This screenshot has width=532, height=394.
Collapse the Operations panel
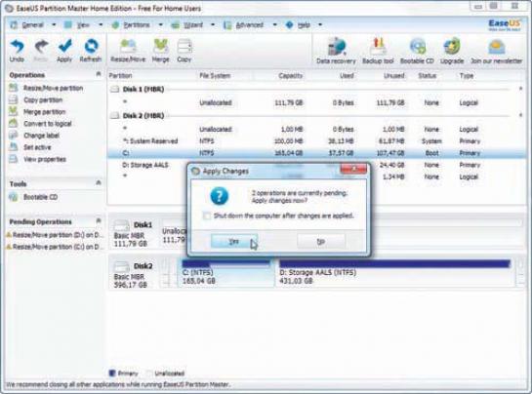click(x=99, y=74)
